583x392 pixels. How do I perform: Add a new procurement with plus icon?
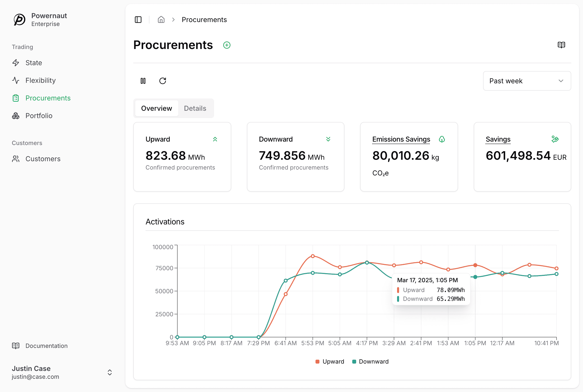coord(227,45)
